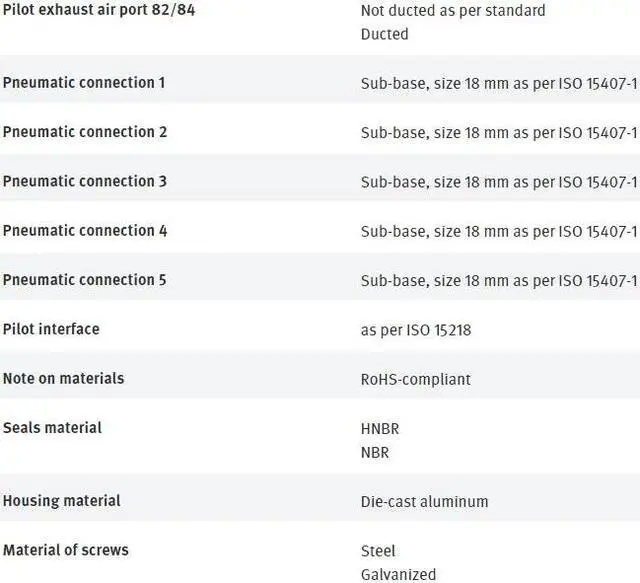Select the 'Not ducted as per standard' value
This screenshot has width=640, height=583.
453,10
